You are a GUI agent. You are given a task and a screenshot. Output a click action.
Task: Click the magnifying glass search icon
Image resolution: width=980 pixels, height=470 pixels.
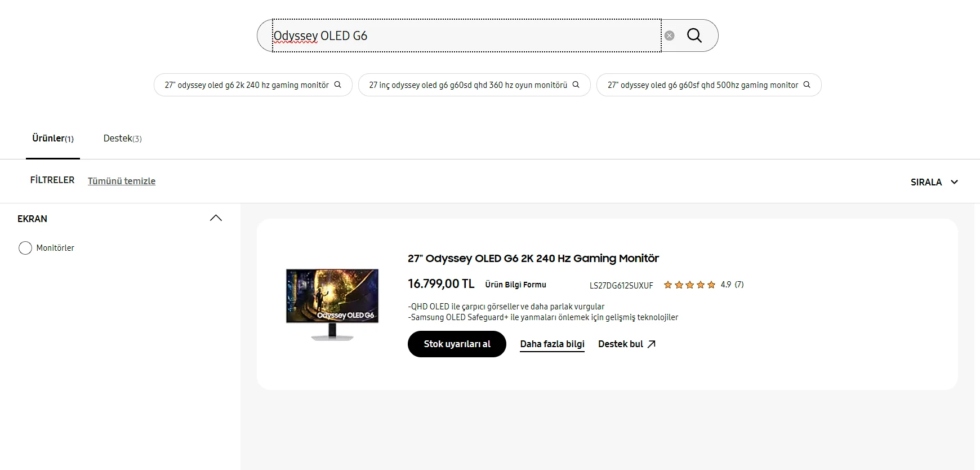pos(694,36)
